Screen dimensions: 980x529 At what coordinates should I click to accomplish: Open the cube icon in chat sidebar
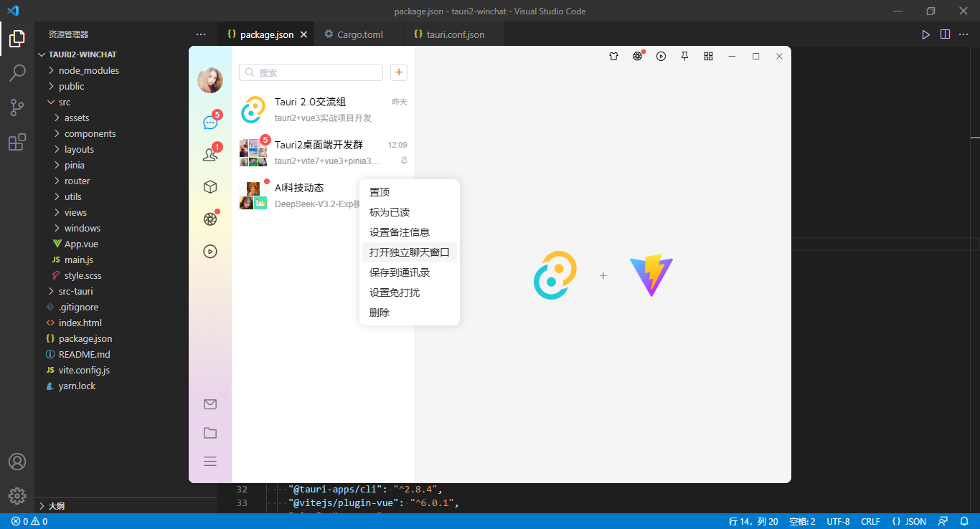(210, 187)
